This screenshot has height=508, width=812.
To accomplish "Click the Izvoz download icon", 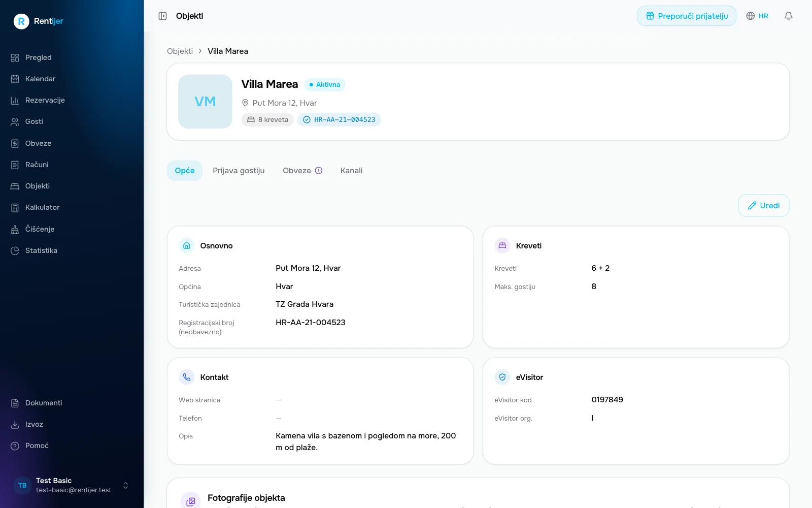I will pos(15,424).
